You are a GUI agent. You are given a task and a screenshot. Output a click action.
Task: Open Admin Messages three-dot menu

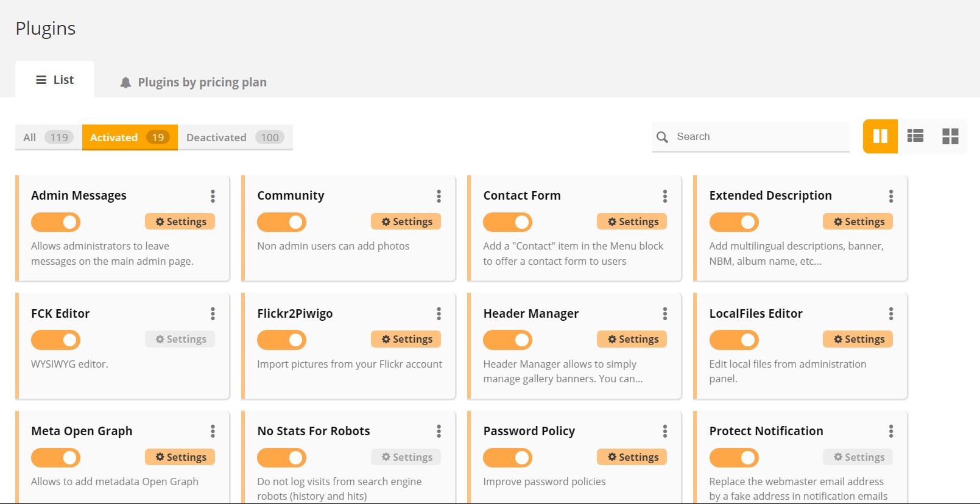pos(213,196)
